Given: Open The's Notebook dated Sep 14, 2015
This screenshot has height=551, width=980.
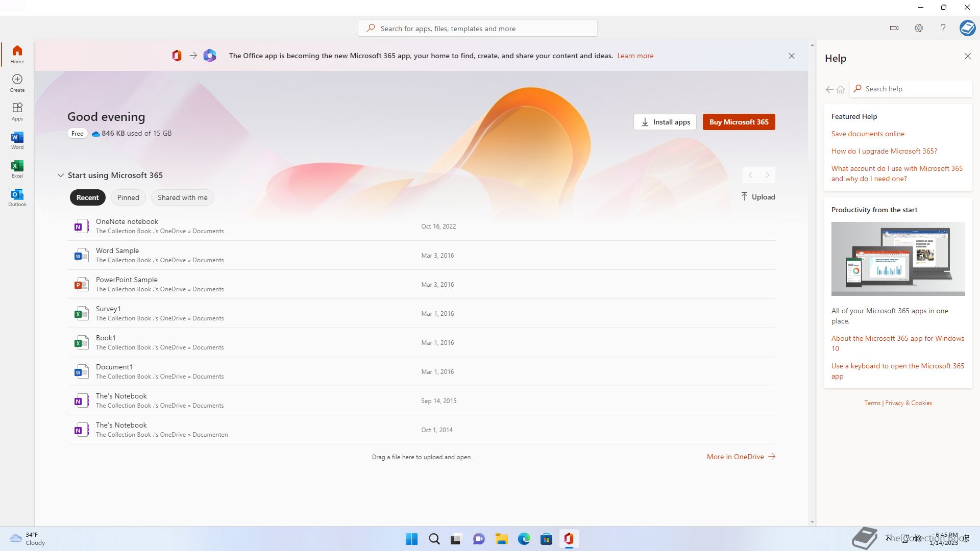Looking at the screenshot, I should 421,400.
